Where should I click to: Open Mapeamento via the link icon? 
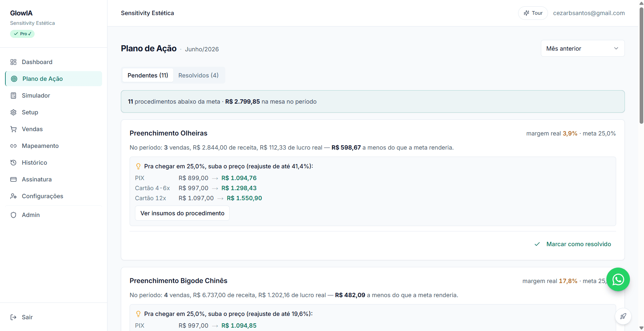click(13, 146)
